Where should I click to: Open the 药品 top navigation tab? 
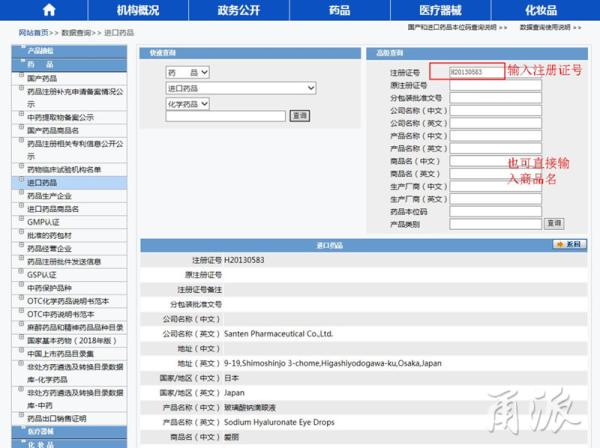(x=339, y=10)
